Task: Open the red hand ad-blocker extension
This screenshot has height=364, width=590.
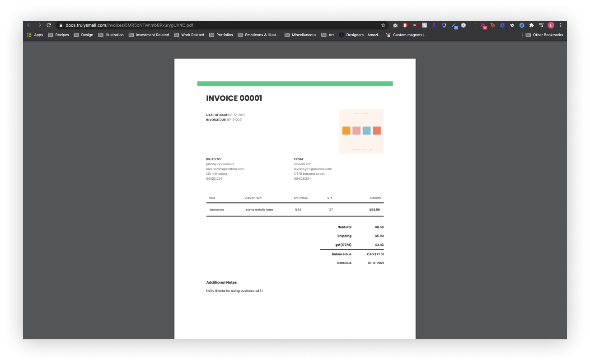Action: pos(405,25)
